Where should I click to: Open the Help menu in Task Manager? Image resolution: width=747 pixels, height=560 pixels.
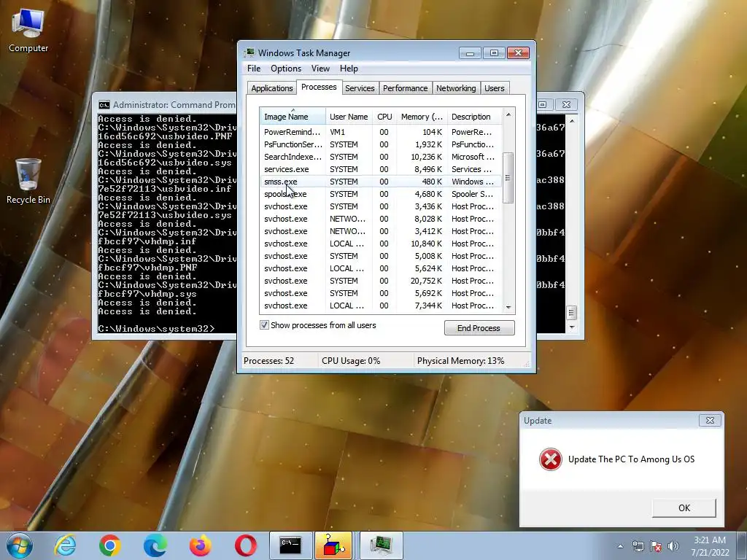[349, 69]
